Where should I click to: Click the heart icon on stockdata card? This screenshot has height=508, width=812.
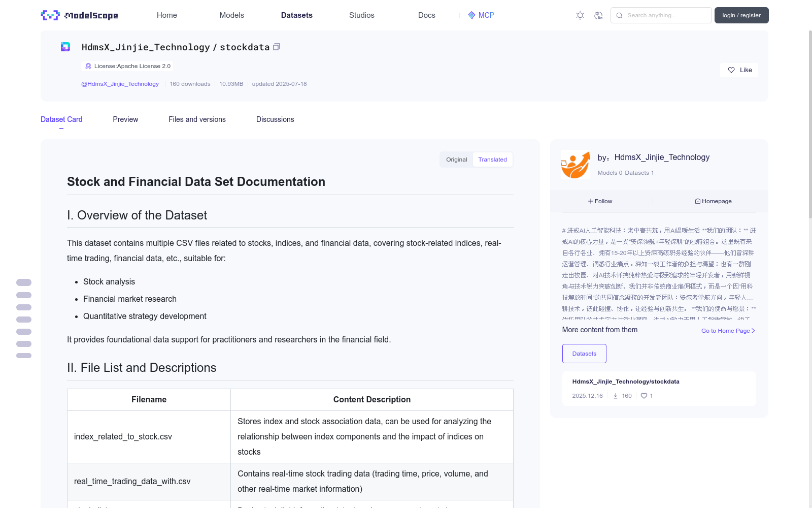point(644,396)
